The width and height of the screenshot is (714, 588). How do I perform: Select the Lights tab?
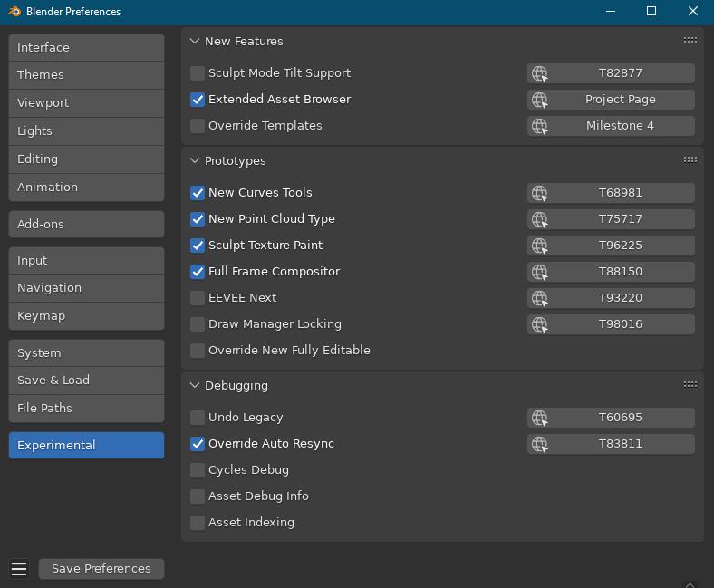tap(86, 131)
